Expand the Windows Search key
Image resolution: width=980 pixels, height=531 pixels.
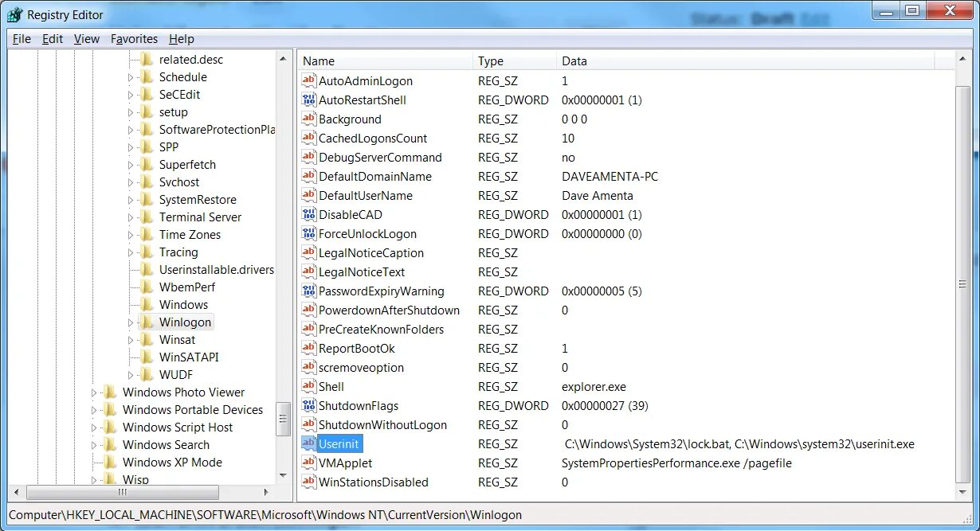point(95,445)
